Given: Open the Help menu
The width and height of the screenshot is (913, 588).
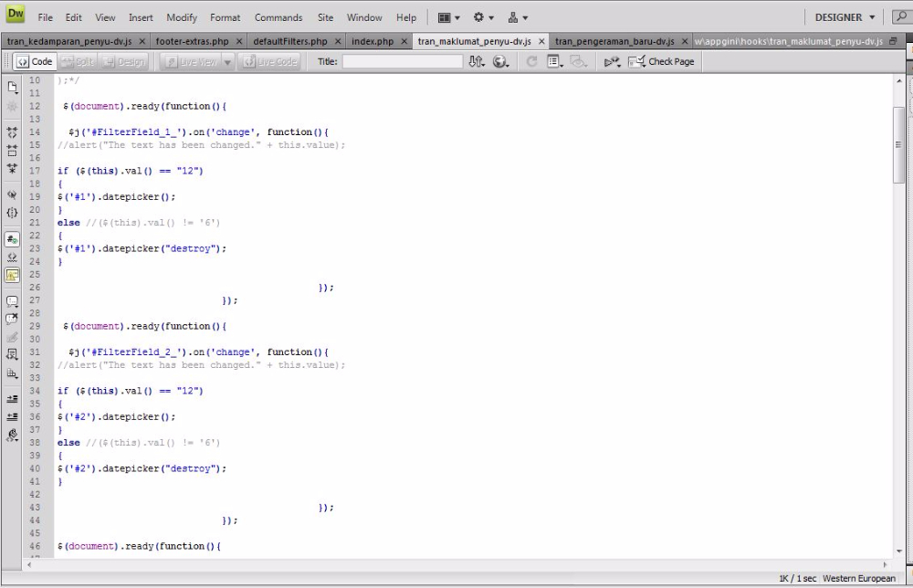Looking at the screenshot, I should (406, 17).
